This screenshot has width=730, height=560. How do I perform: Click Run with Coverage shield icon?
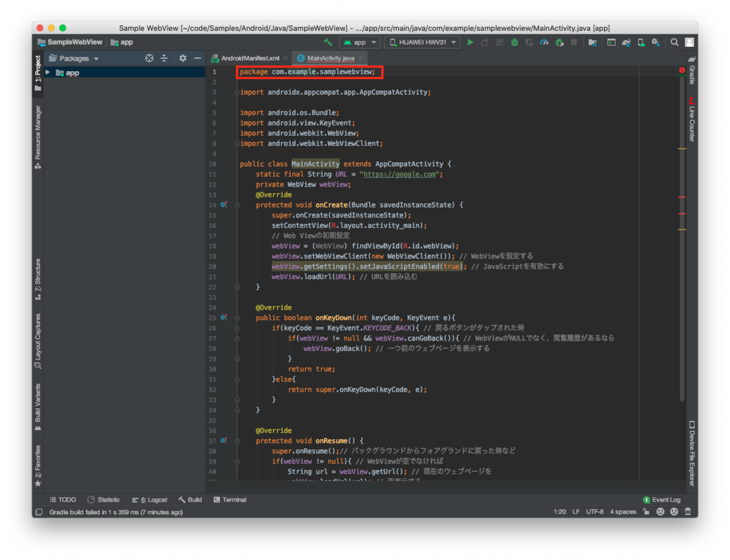[529, 42]
